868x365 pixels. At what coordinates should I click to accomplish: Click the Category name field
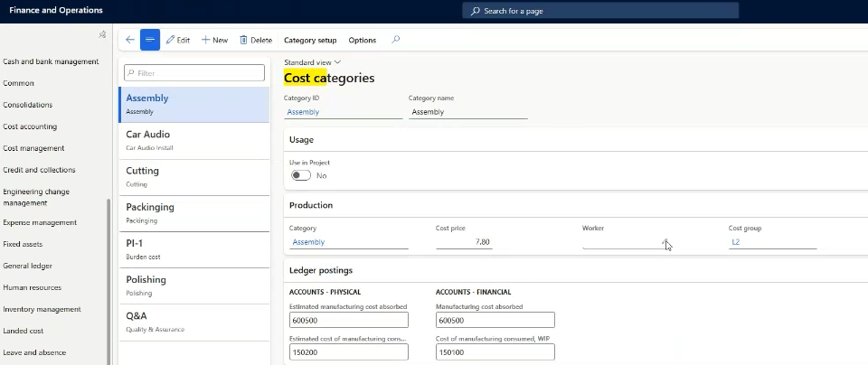467,112
